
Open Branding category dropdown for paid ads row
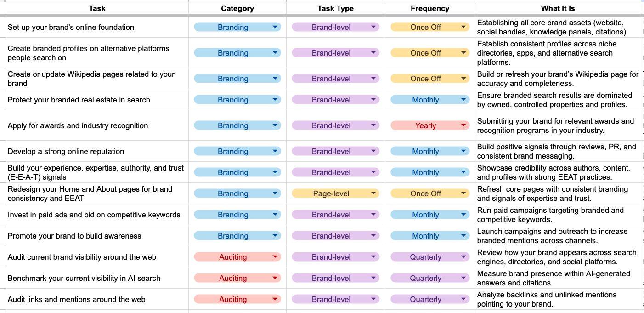coord(237,215)
